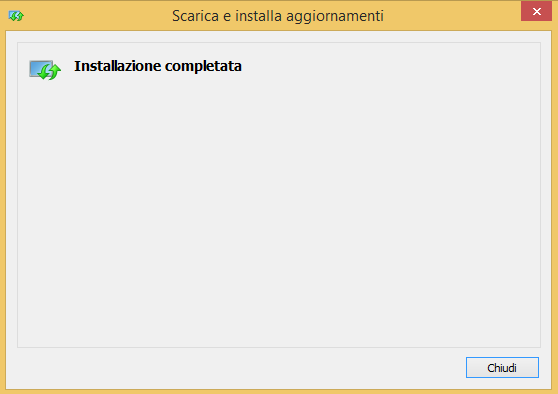Open the system menu via the title bar icon
The image size is (558, 394).
point(16,16)
